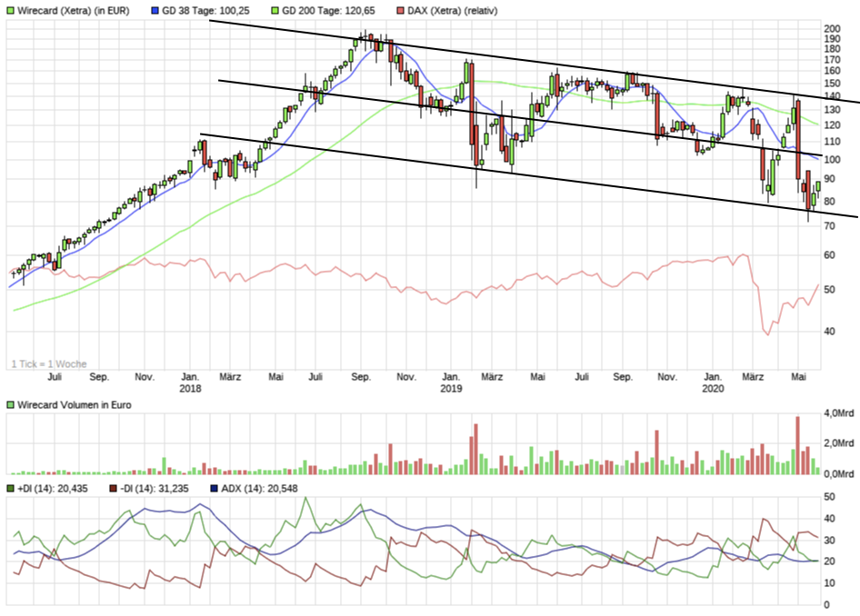Select the 'GD 200 Tage: 120,65' legend label
The height and width of the screenshot is (616, 860).
point(328,10)
